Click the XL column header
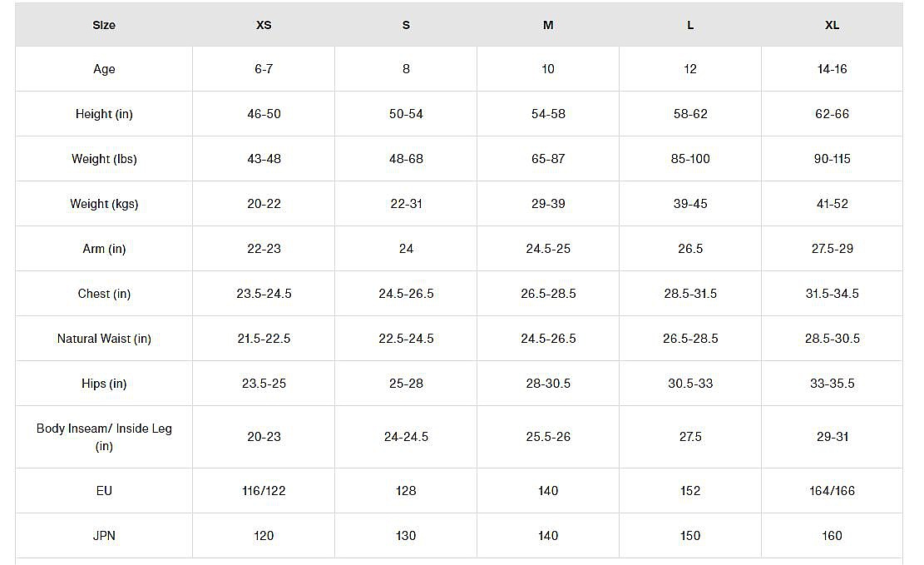924x565 pixels. [832, 25]
